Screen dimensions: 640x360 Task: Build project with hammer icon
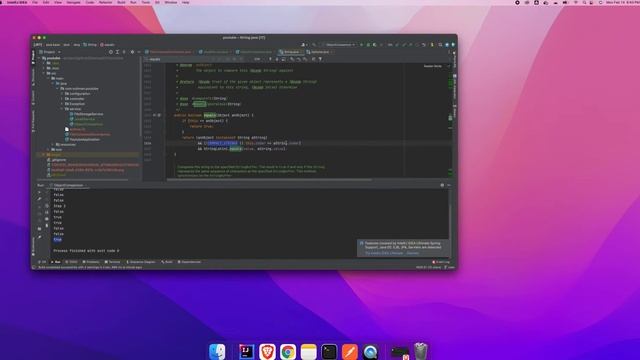coord(314,44)
